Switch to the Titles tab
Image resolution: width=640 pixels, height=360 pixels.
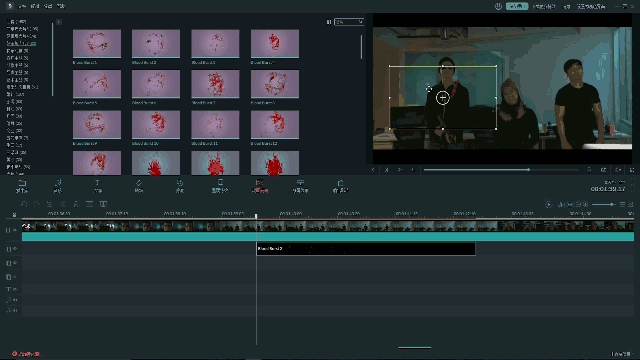click(98, 186)
